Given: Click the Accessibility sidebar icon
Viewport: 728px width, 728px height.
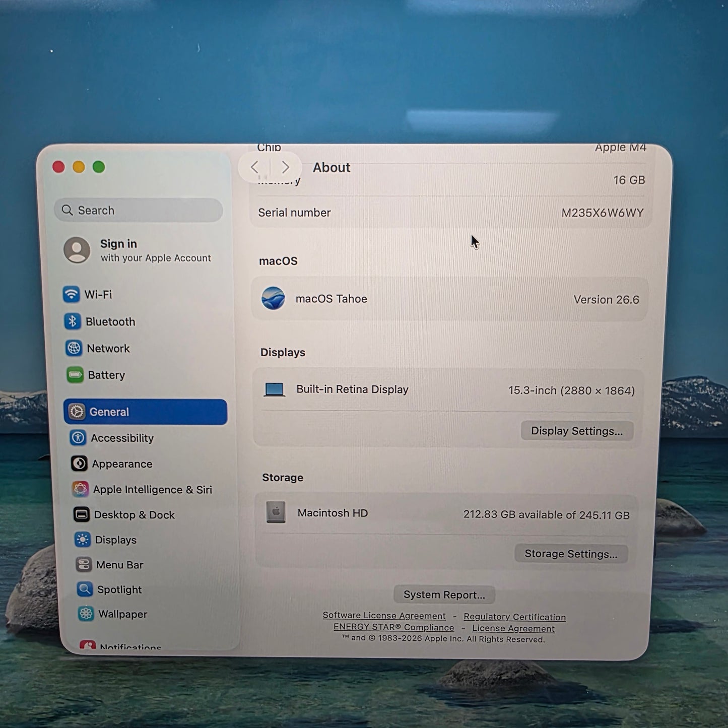Looking at the screenshot, I should 78,438.
